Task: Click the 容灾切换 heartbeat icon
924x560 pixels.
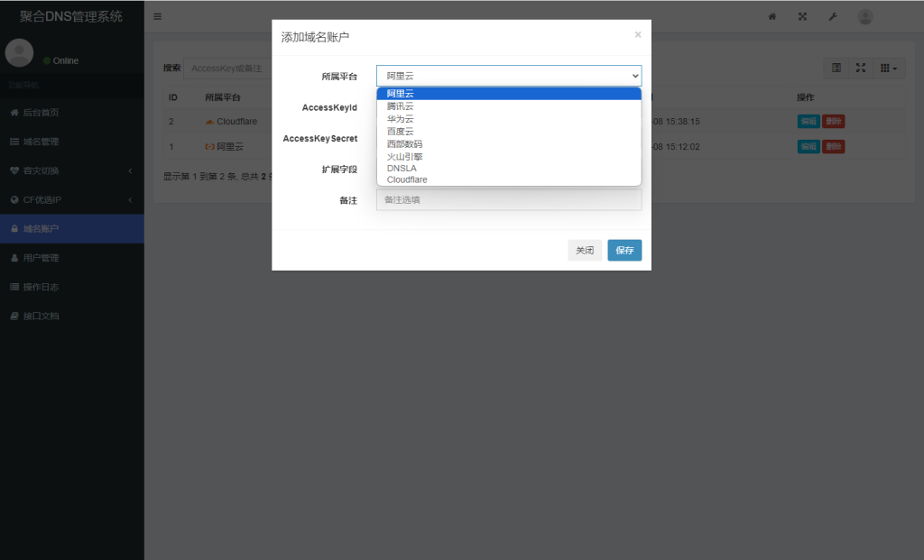Action: [14, 170]
